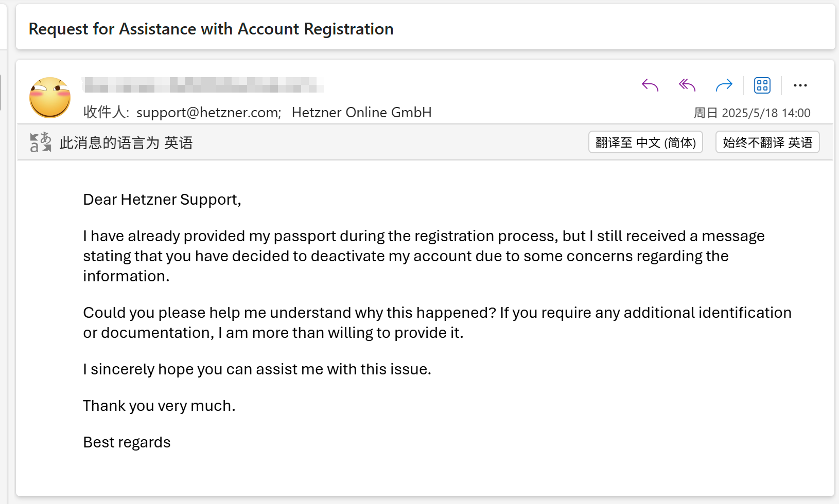Translate message to 中文 (简体)
Image resolution: width=839 pixels, height=504 pixels.
(x=645, y=142)
